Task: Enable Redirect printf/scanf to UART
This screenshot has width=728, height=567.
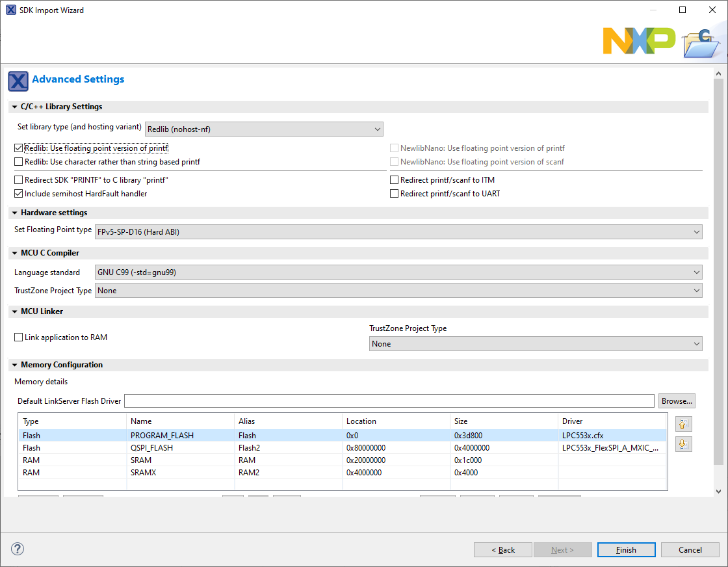Action: point(395,194)
